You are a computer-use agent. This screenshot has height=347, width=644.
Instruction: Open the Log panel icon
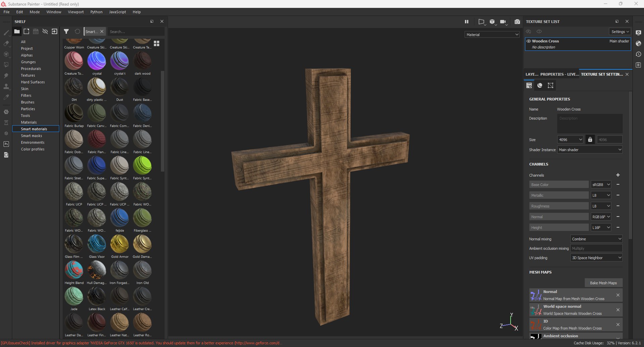638,65
